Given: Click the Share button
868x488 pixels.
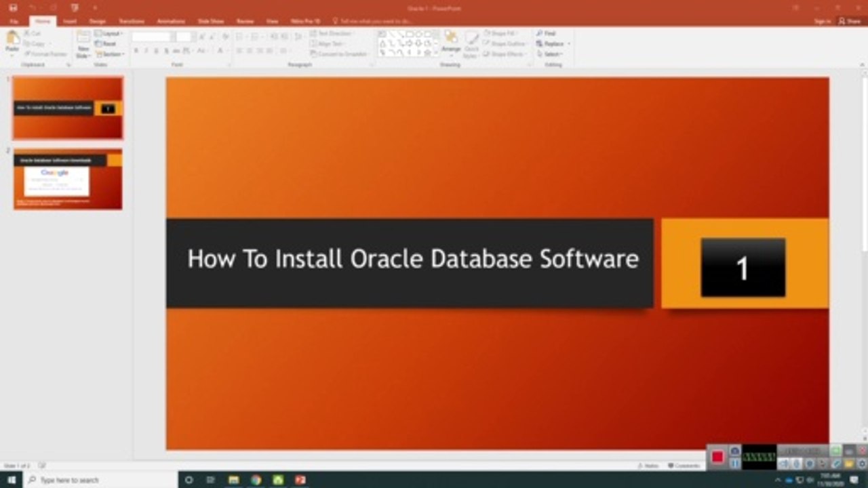Looking at the screenshot, I should (x=850, y=21).
